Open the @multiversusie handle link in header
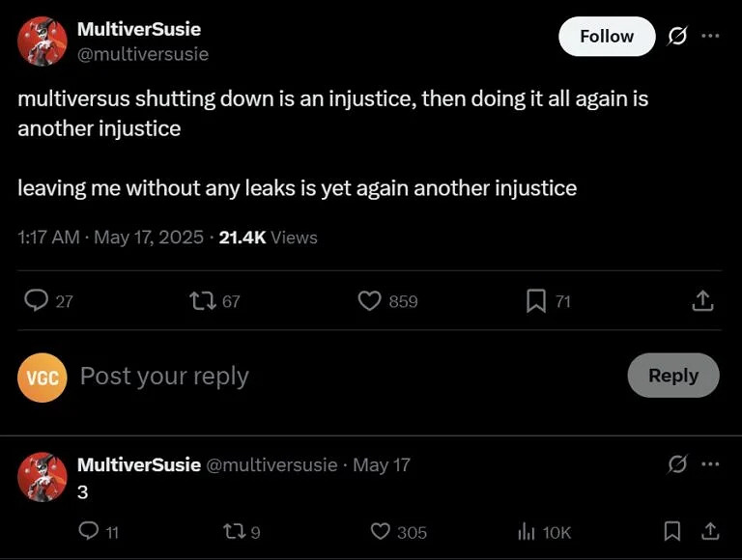742x560 pixels. (142, 54)
